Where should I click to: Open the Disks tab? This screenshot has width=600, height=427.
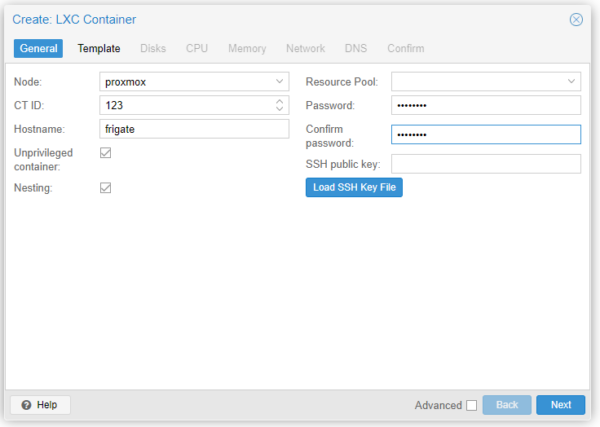[153, 48]
